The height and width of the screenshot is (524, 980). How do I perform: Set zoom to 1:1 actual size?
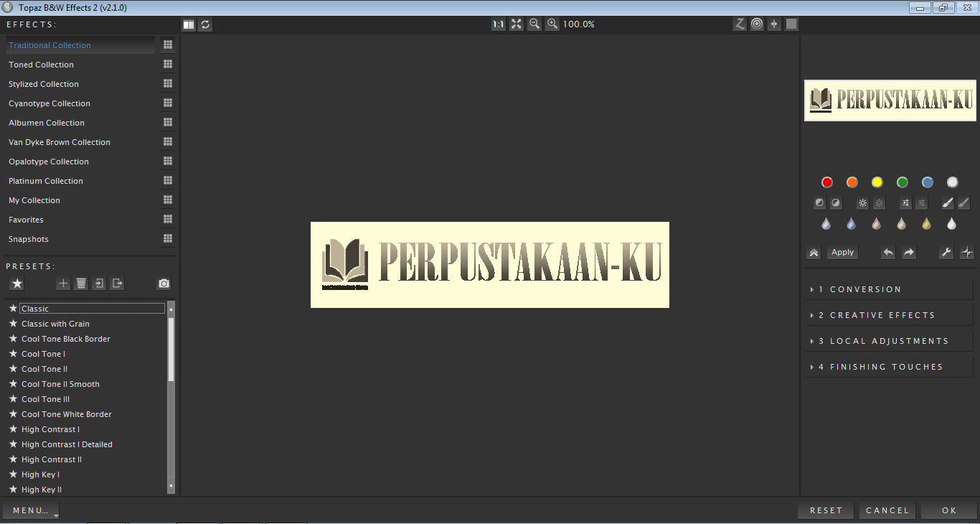pos(498,24)
